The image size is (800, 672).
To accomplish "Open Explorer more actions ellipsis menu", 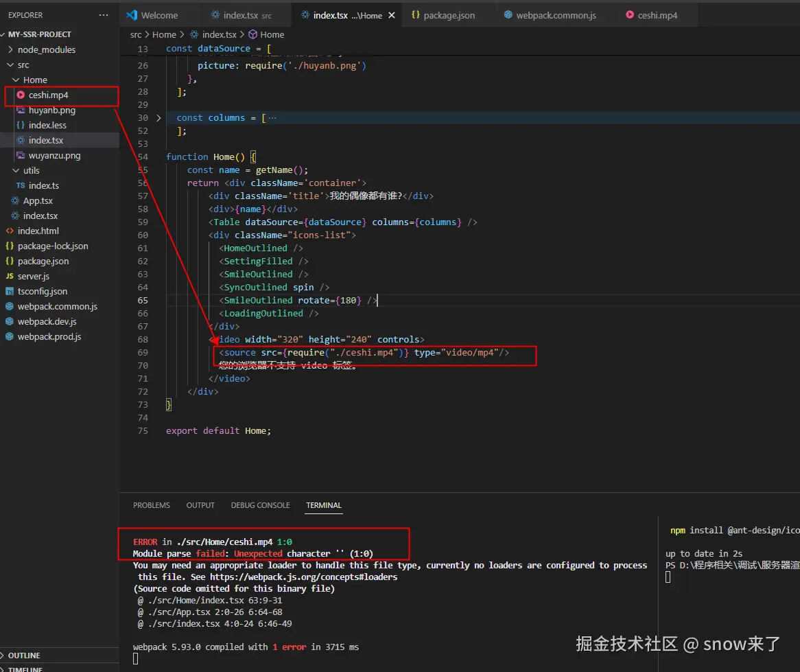I will pyautogui.click(x=104, y=15).
